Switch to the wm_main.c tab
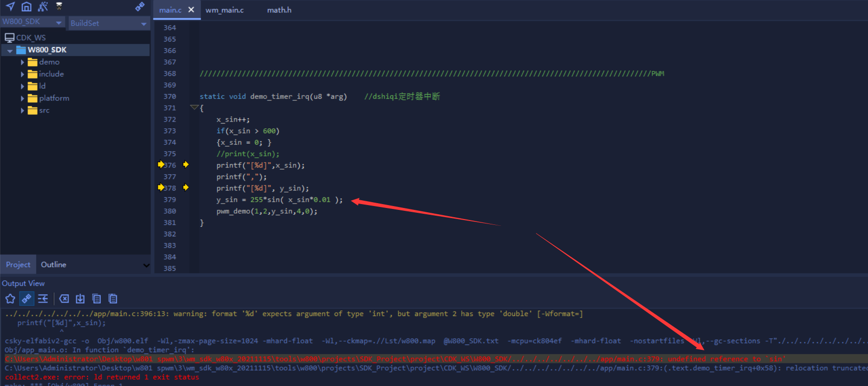The image size is (868, 386). [x=224, y=10]
